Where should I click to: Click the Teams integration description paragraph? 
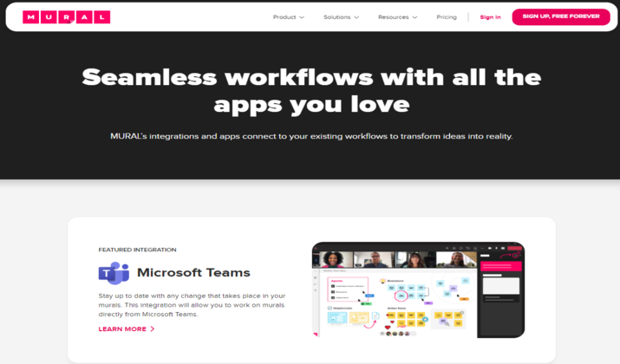[192, 305]
